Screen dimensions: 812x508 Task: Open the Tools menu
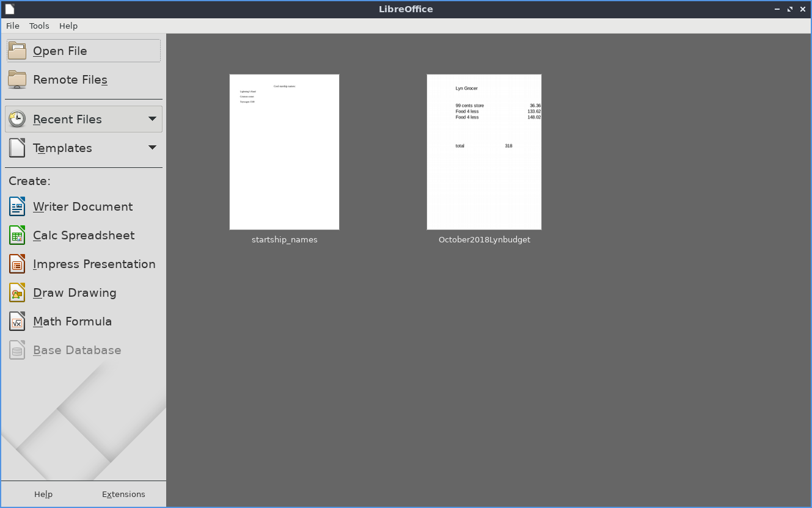click(39, 26)
